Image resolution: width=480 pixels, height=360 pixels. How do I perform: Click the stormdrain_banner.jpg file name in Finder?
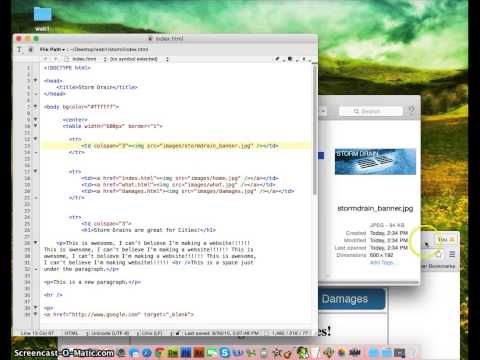click(x=375, y=208)
